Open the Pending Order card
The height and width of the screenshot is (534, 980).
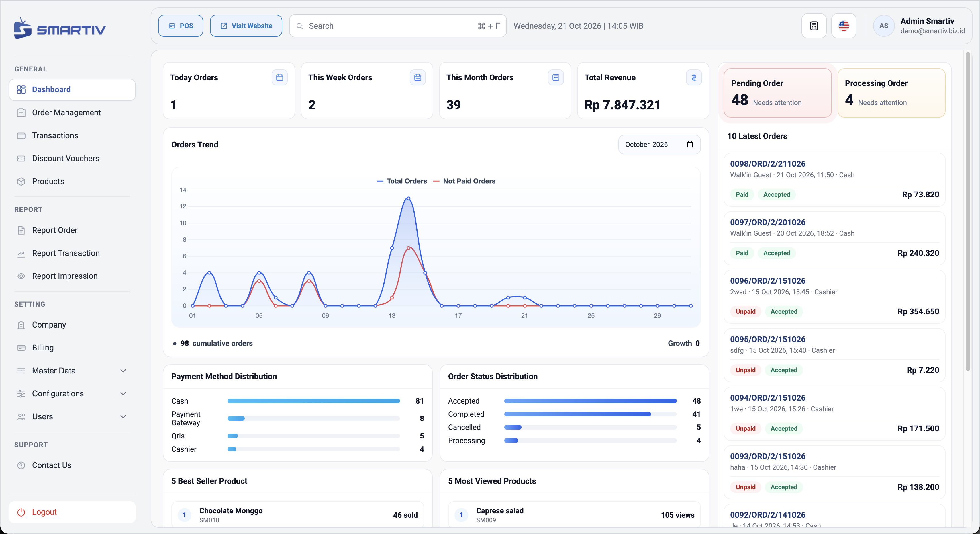coord(778,93)
